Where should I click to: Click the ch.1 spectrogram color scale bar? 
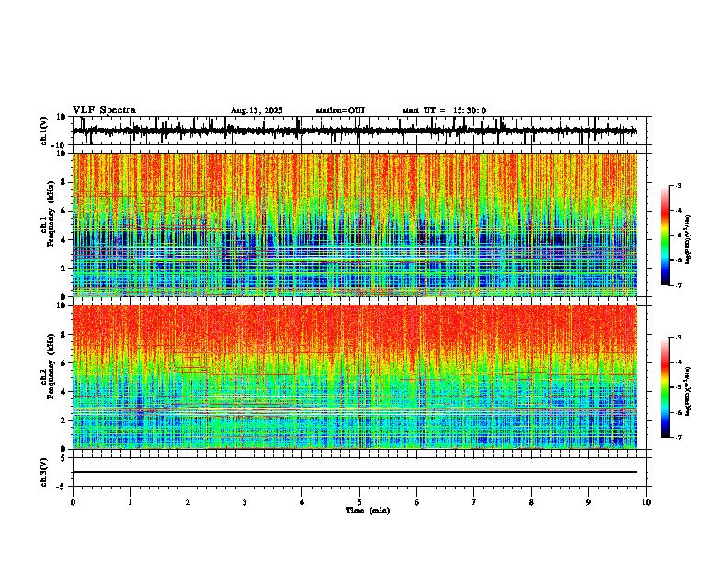(665, 236)
